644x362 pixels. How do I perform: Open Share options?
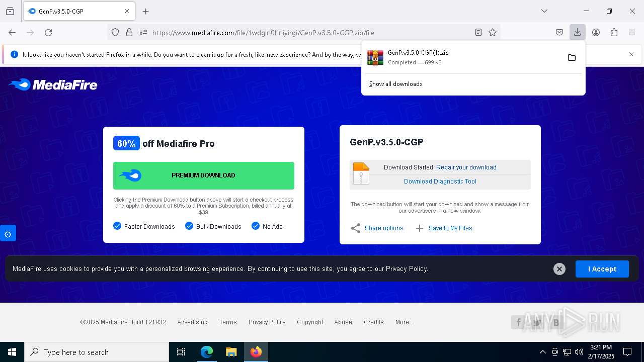coord(377,228)
